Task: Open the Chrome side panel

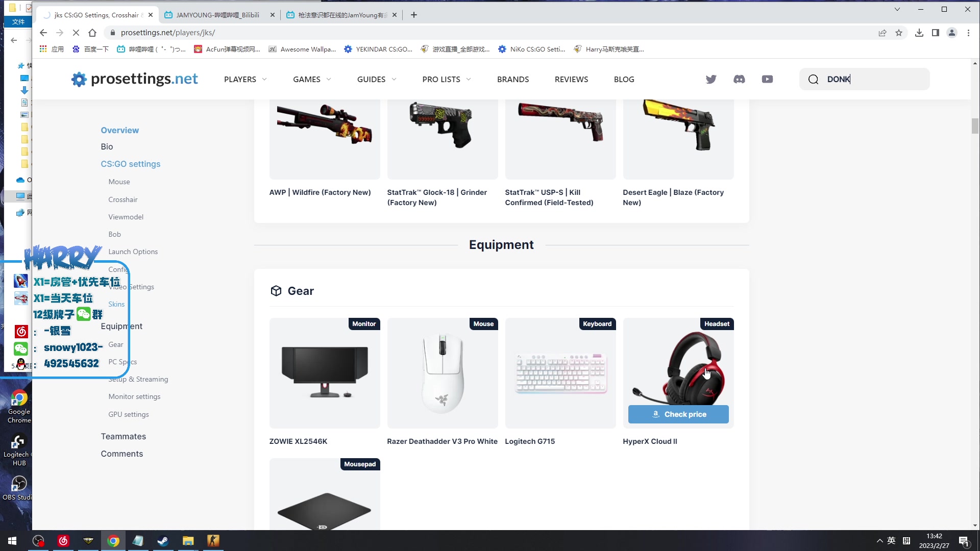Action: coord(936,33)
